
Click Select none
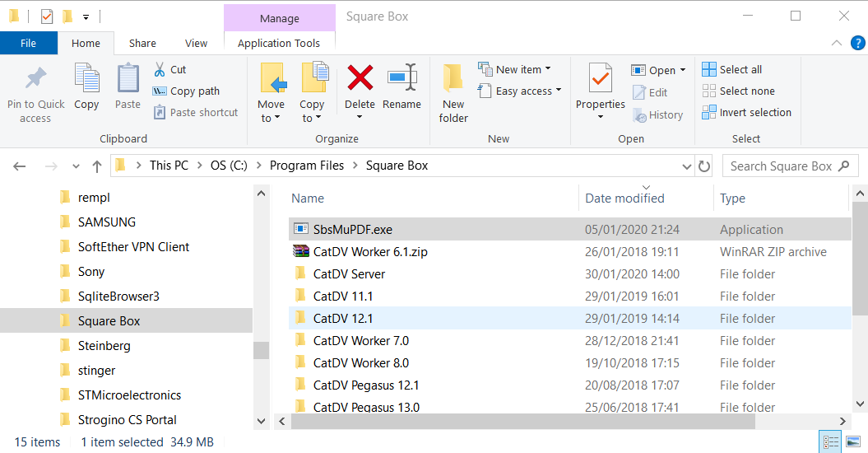coord(739,91)
